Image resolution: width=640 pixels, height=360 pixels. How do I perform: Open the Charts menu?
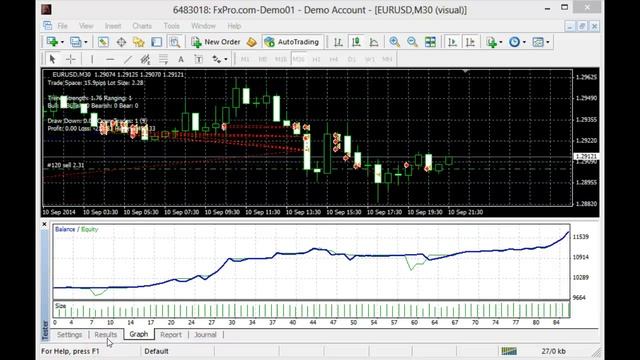click(142, 26)
